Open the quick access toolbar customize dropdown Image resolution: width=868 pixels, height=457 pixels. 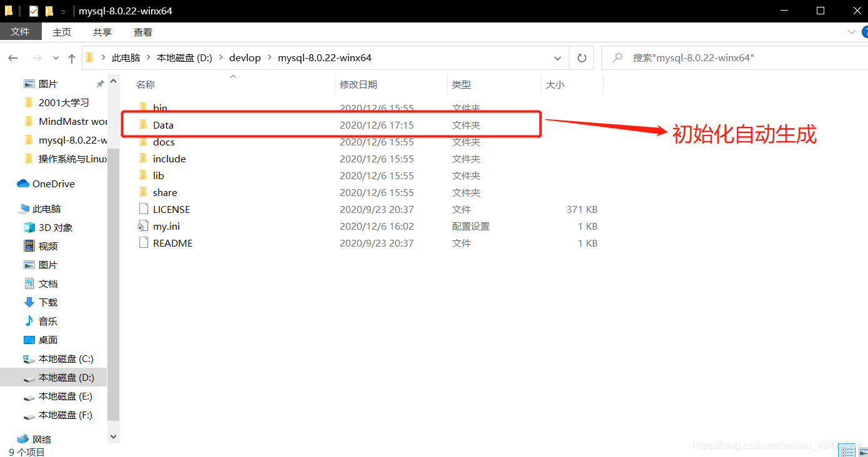[x=62, y=11]
